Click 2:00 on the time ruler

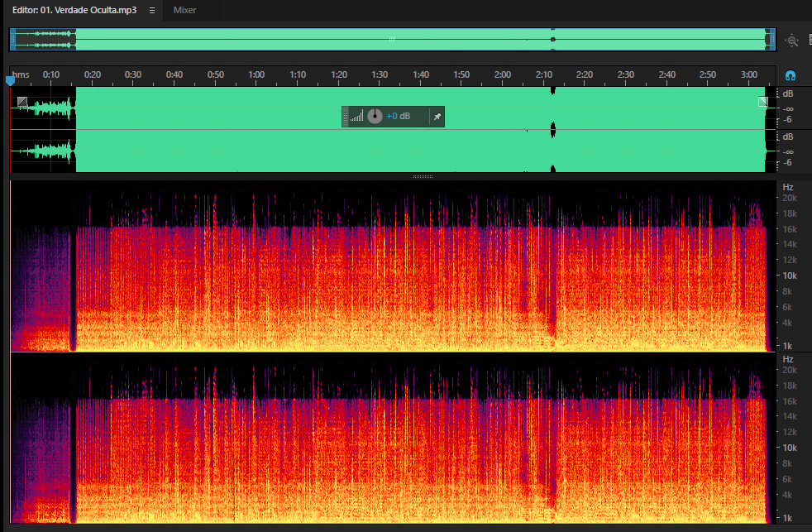502,74
